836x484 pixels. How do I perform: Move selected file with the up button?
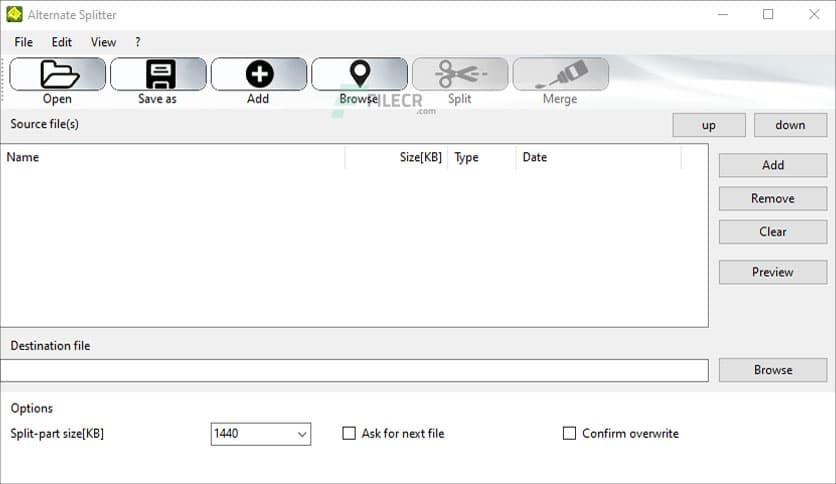(709, 125)
